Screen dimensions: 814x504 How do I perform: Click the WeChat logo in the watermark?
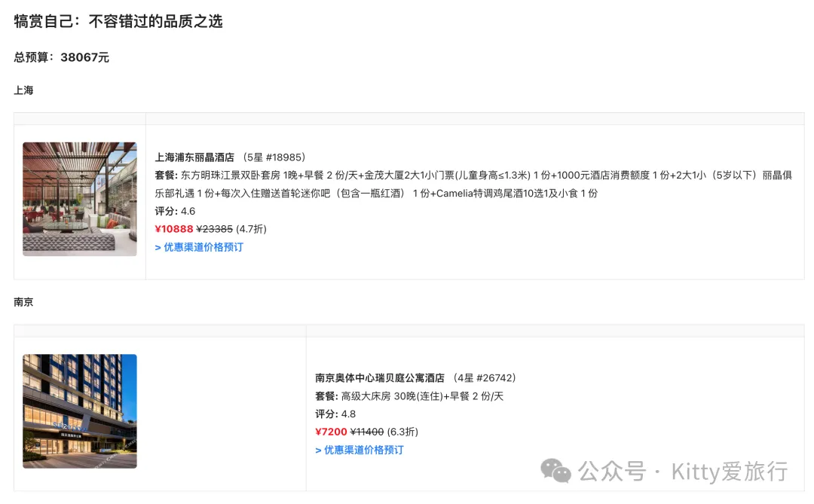pos(557,472)
